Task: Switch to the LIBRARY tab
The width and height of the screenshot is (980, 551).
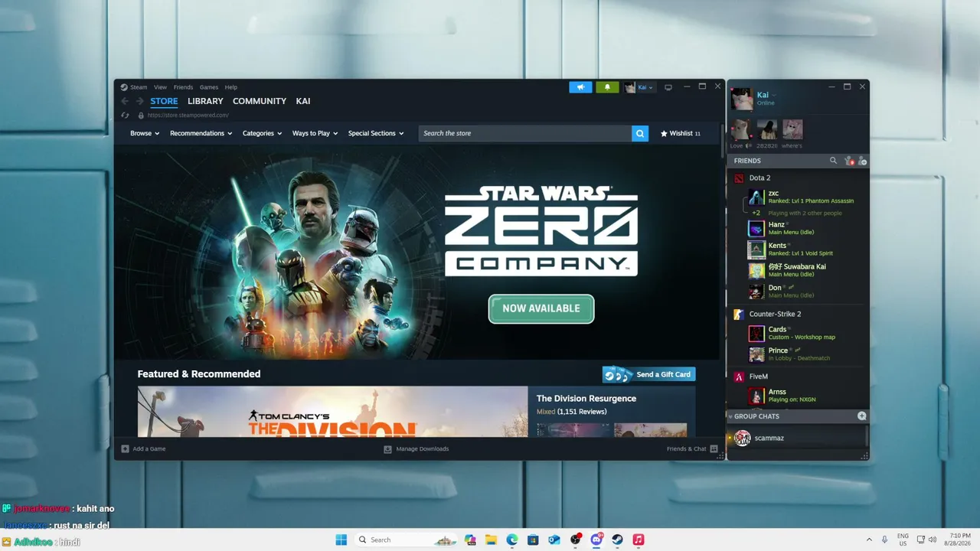Action: (205, 101)
